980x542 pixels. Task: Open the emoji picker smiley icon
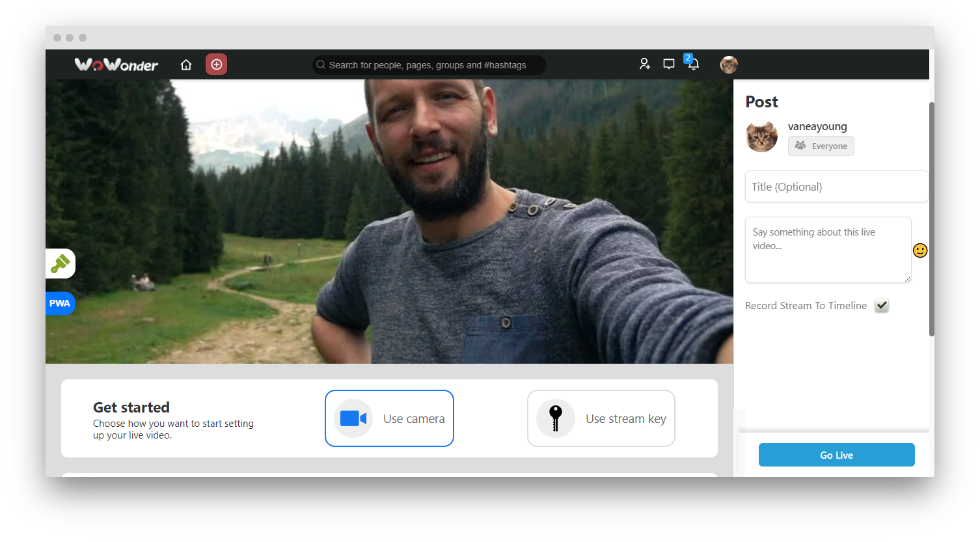coord(919,250)
